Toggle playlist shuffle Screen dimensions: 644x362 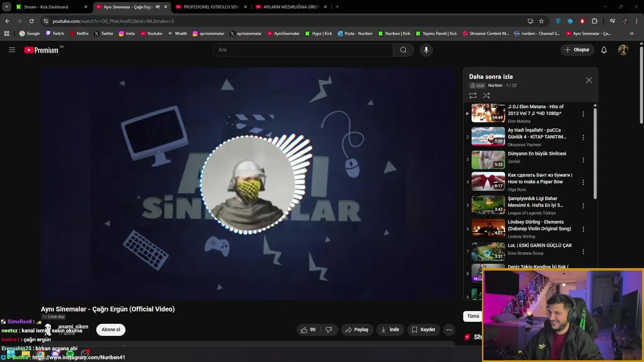[x=486, y=96]
